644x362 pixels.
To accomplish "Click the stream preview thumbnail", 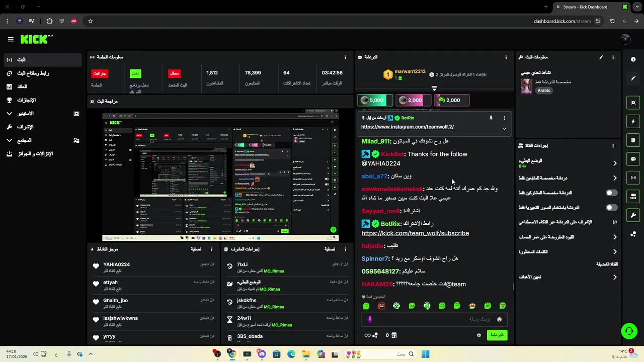I will 220,175.
